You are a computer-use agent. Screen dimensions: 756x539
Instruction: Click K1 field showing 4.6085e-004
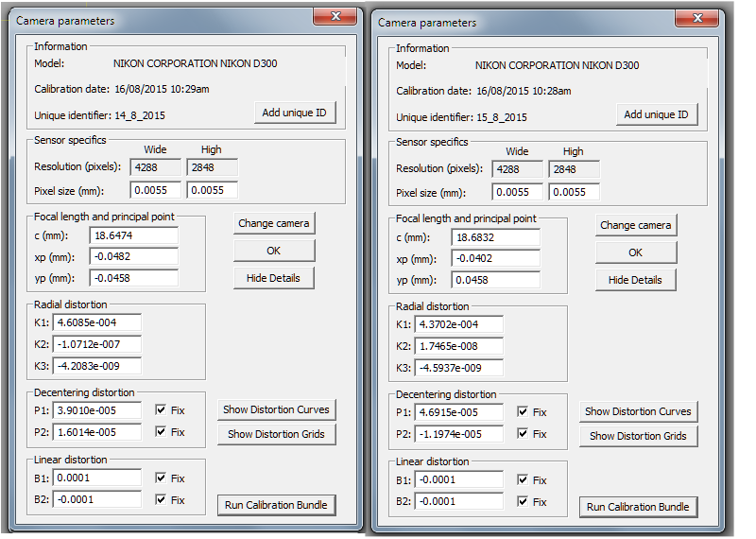(x=97, y=322)
